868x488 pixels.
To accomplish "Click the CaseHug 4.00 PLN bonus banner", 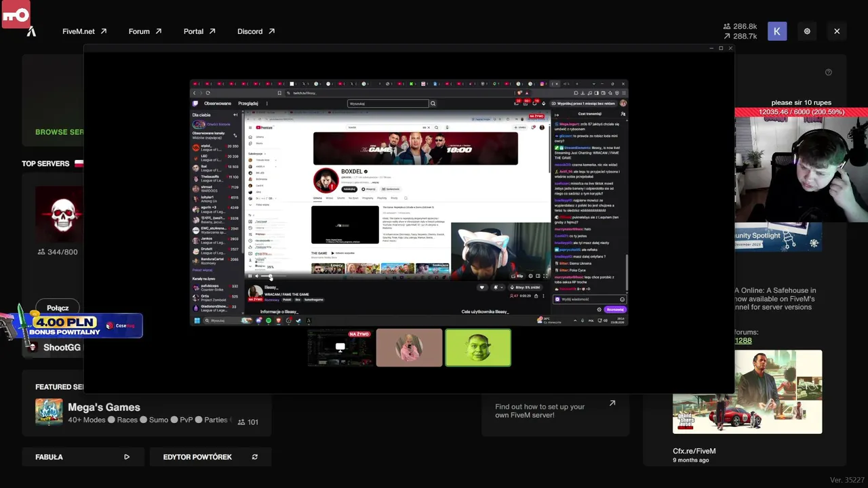I will 73,325.
